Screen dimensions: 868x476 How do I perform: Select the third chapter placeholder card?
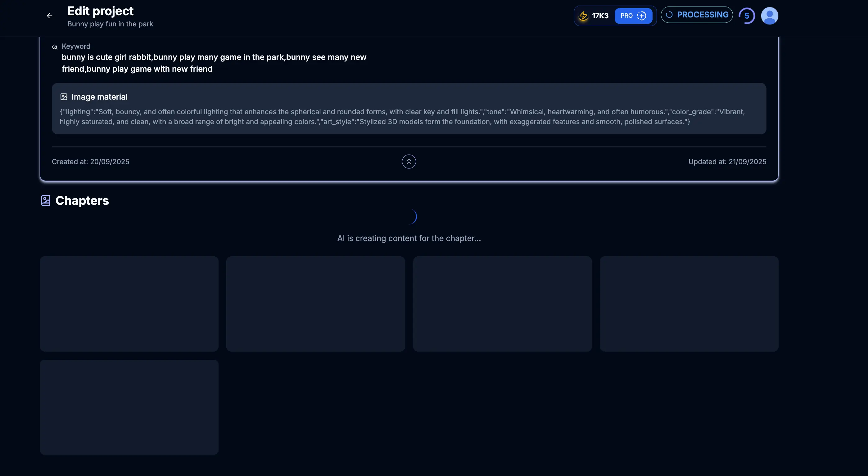pyautogui.click(x=502, y=304)
